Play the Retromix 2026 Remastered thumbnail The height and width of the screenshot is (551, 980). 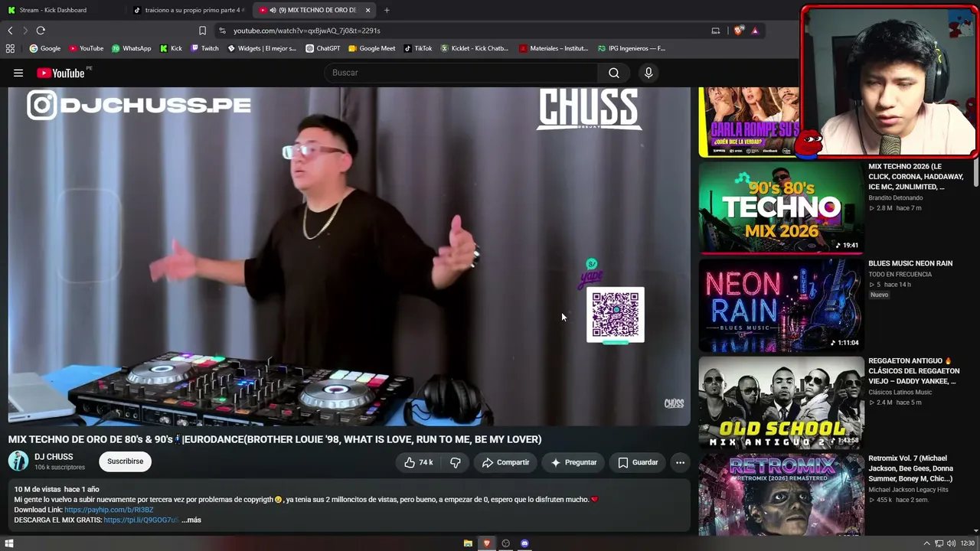tap(781, 495)
